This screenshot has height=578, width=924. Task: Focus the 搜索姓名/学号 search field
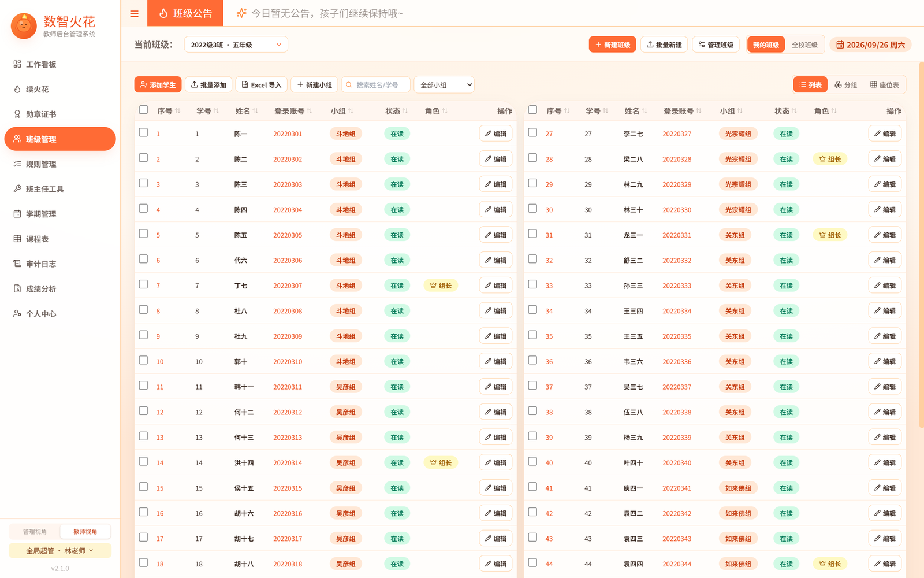[376, 85]
